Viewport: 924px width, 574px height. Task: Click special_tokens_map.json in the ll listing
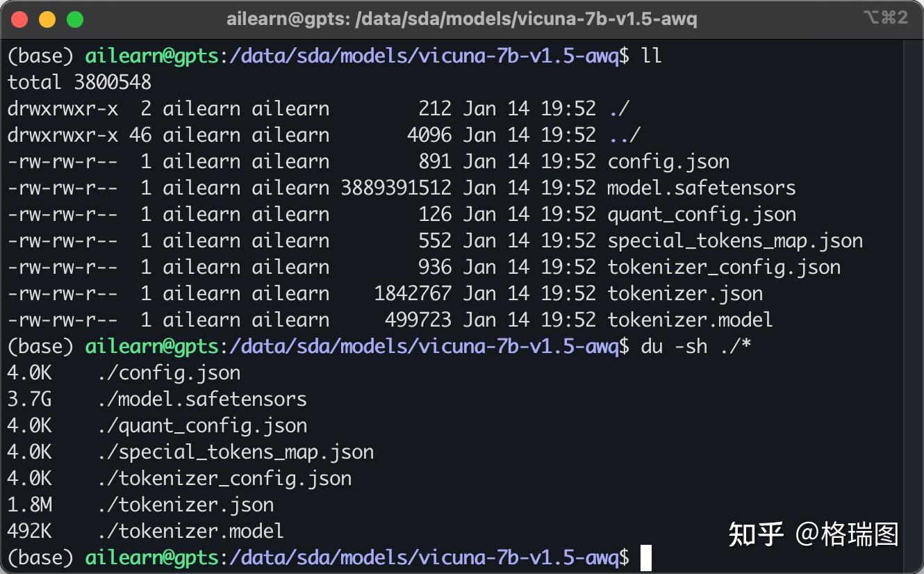735,240
